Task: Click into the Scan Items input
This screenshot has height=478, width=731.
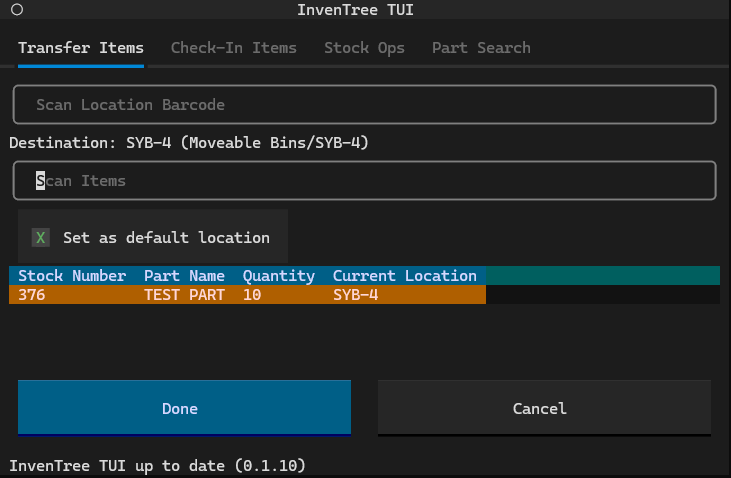Action: (365, 180)
